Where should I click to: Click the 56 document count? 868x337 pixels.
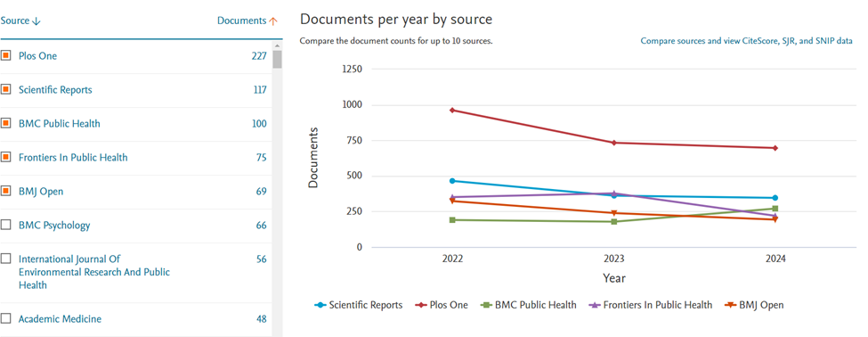click(261, 259)
